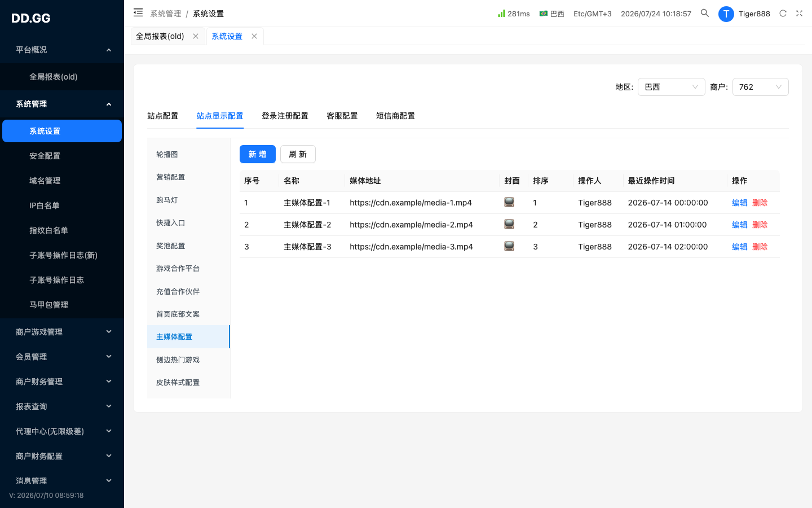
Task: Toggle fullscreen using the expand arrows icon
Action: click(799, 14)
